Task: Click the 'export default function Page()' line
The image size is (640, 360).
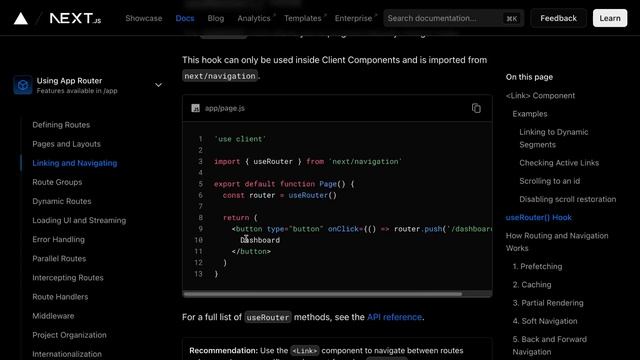Action: pos(284,184)
